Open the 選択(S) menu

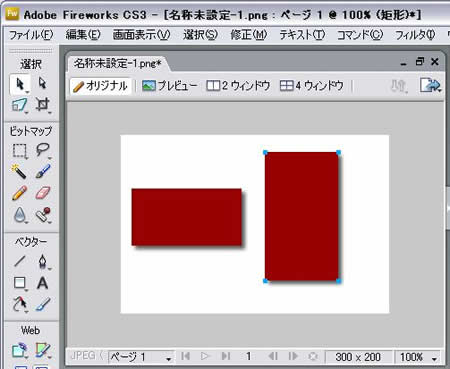coord(200,35)
